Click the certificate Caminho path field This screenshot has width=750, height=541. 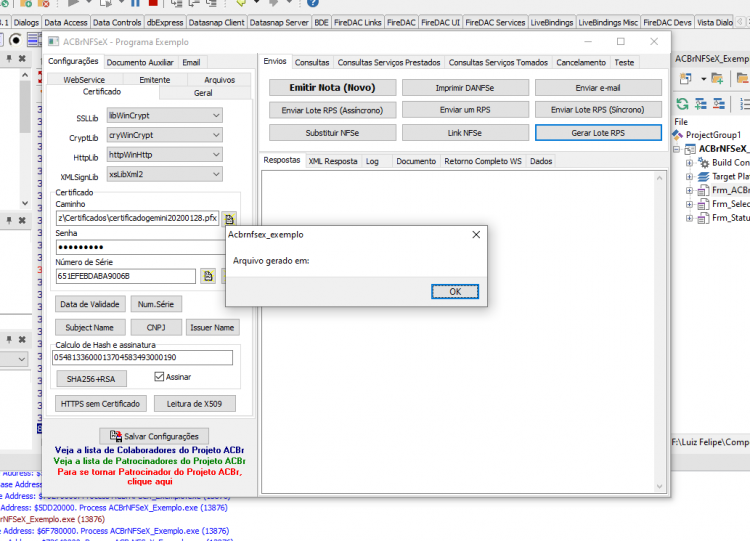137,218
